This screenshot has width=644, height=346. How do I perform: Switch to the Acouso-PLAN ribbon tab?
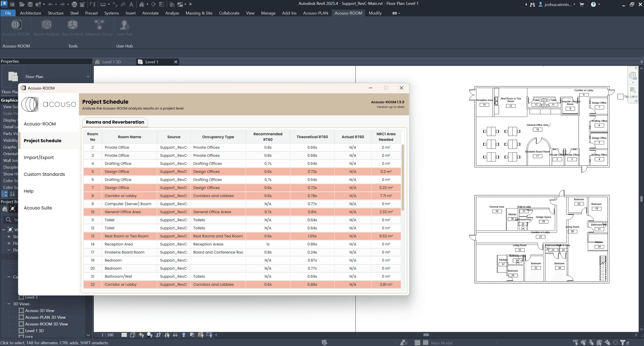click(316, 13)
